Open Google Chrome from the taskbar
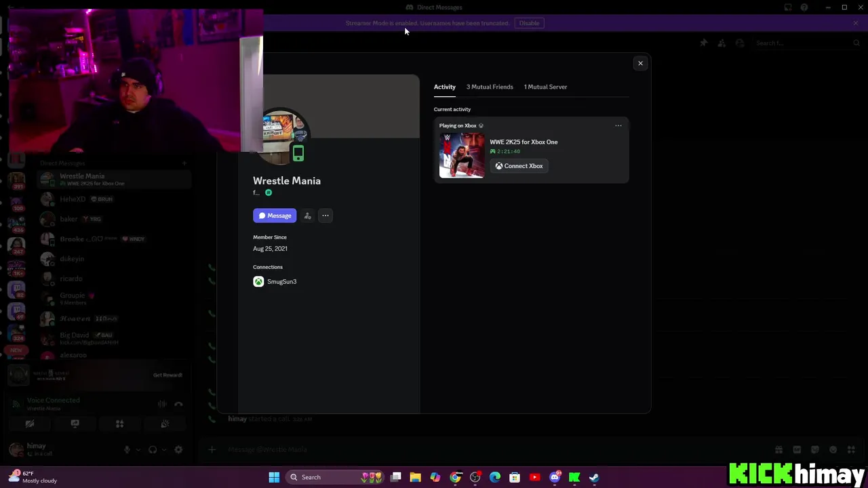 click(455, 477)
